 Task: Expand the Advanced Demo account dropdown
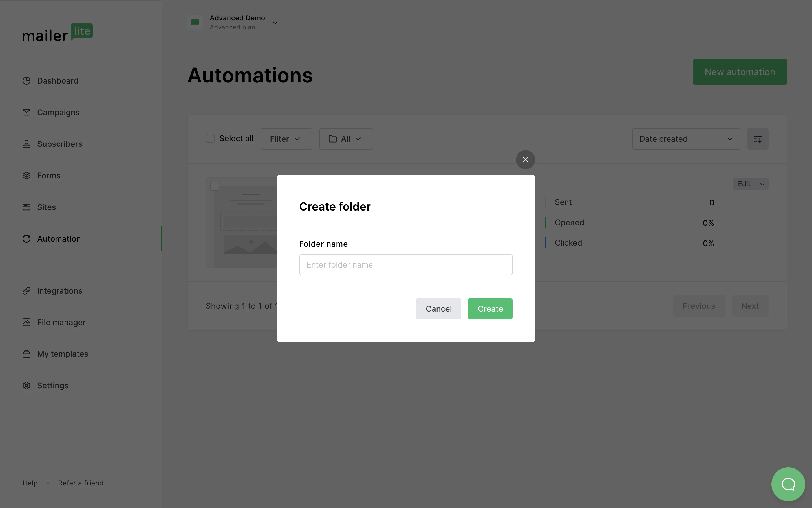coord(275,23)
